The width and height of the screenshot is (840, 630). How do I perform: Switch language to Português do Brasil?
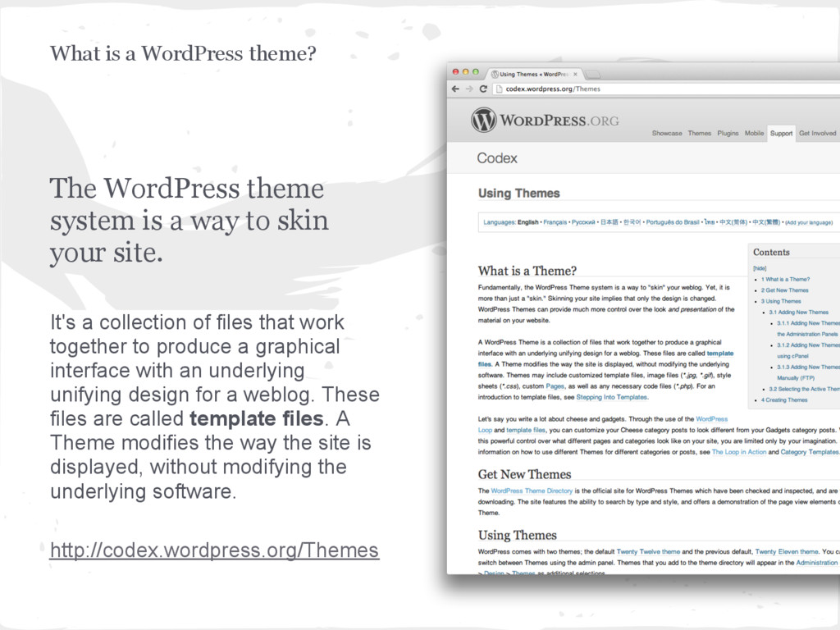673,222
